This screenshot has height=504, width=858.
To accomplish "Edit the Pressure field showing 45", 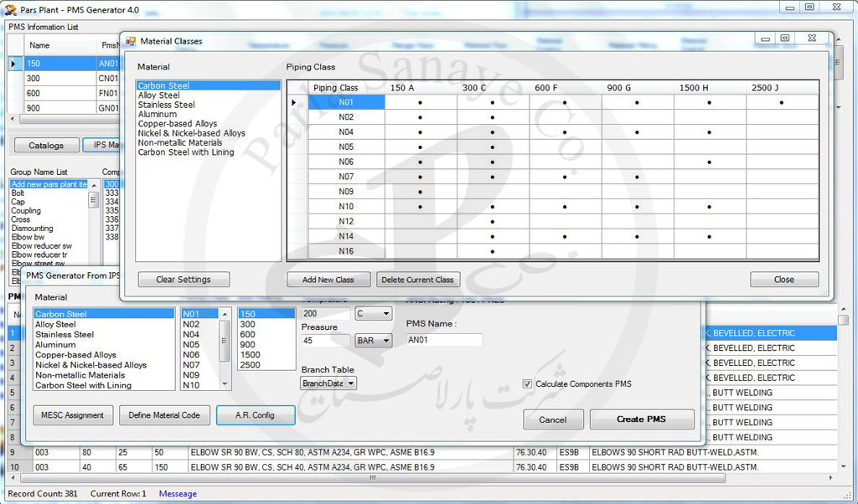I will [x=326, y=341].
